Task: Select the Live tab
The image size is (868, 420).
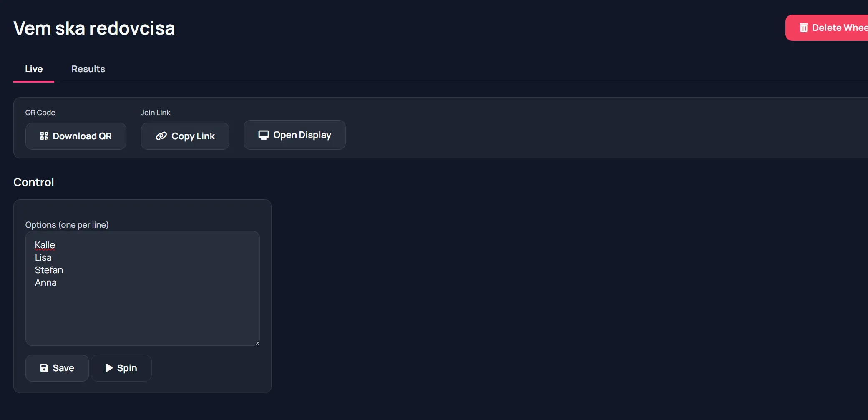Action: 34,69
